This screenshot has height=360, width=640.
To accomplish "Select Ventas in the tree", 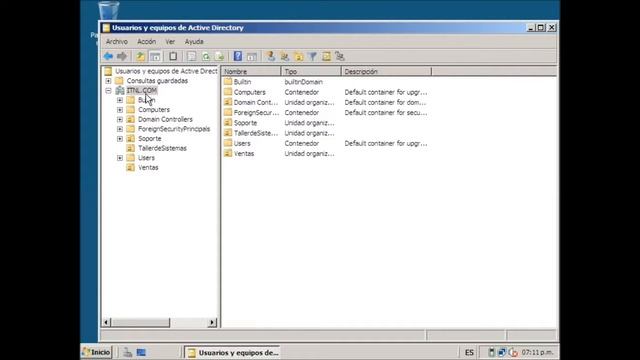I will [x=148, y=167].
